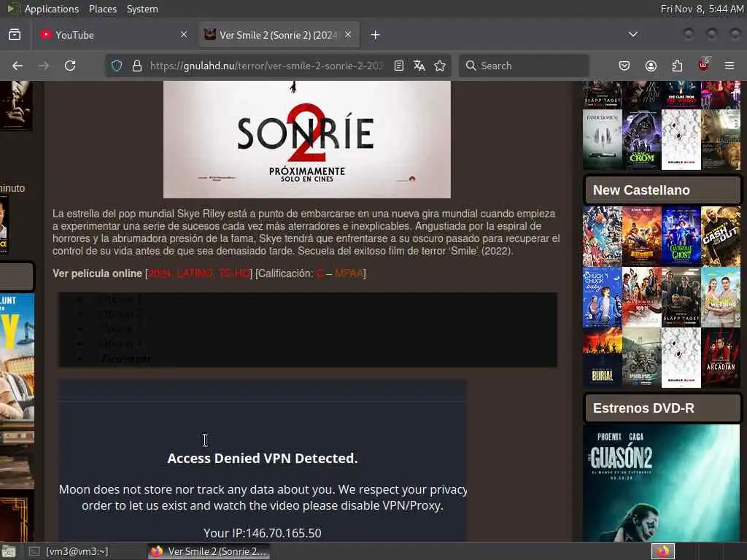
Task: Select the Ver Smile 2 Firefox taskbar entry
Action: click(x=209, y=551)
